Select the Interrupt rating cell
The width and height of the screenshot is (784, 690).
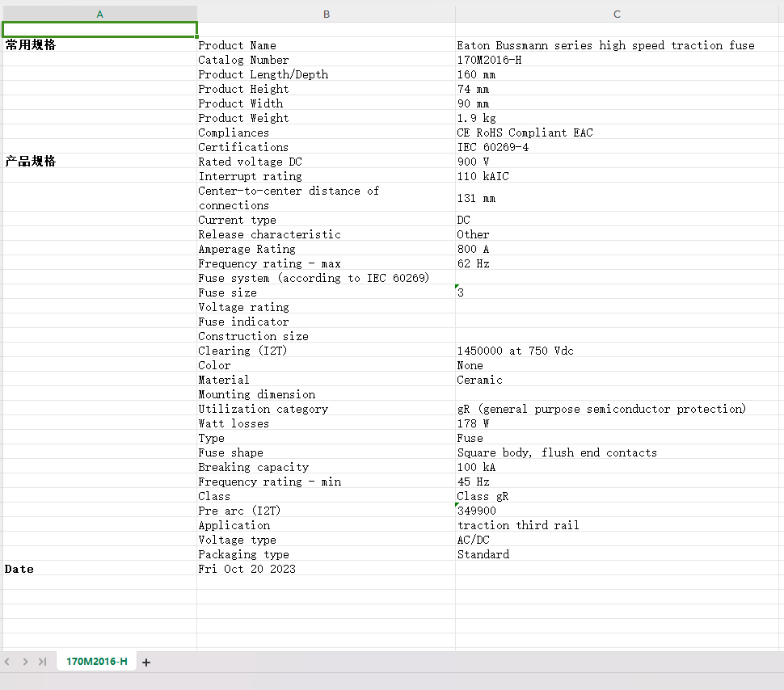[326, 176]
